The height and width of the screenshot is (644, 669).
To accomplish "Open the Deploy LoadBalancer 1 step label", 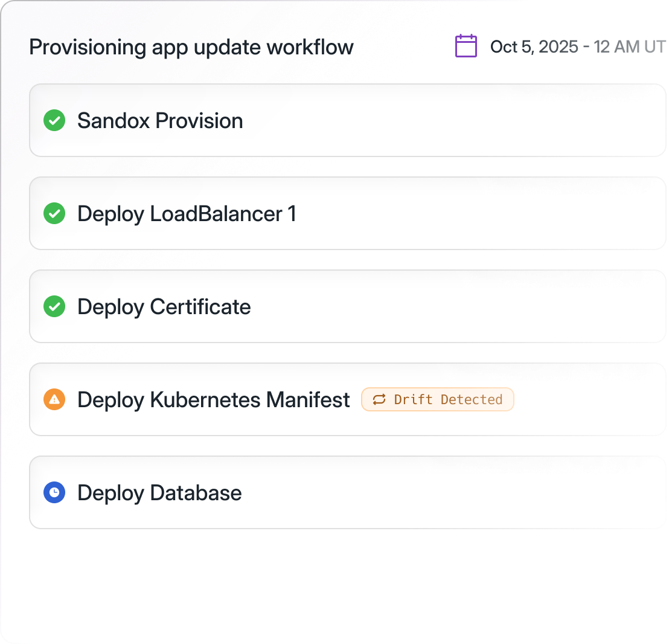I will tap(187, 214).
